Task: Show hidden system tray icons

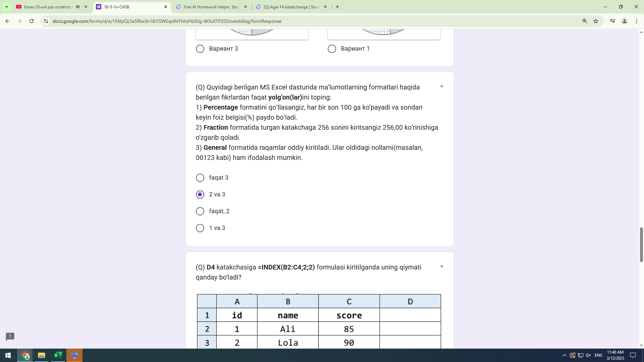Action: pyautogui.click(x=564, y=355)
